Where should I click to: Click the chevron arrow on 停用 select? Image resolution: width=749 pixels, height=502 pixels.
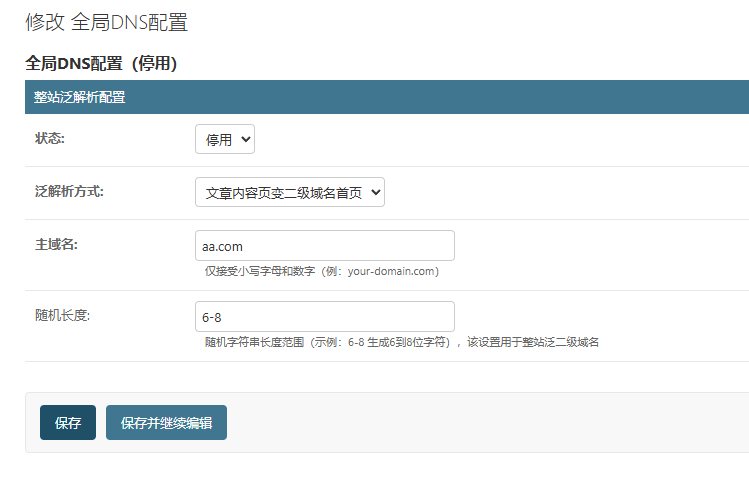246,140
